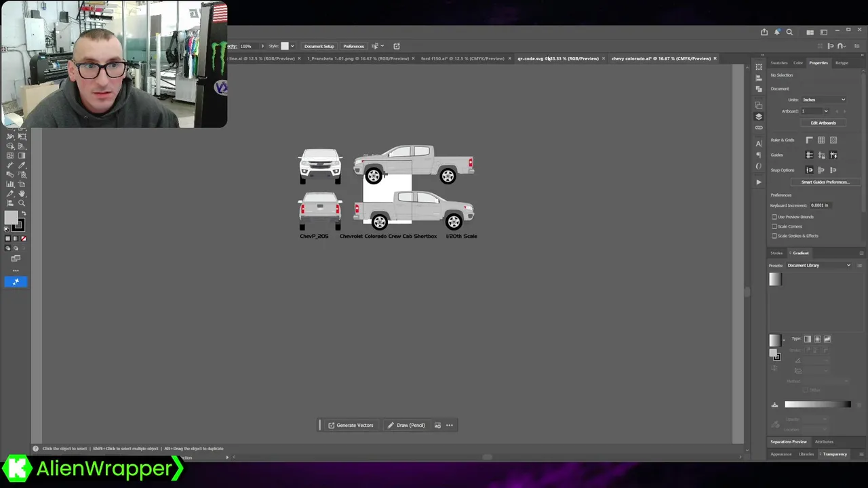This screenshot has width=868, height=488.
Task: Select Linear gradient type icon
Action: point(808,339)
